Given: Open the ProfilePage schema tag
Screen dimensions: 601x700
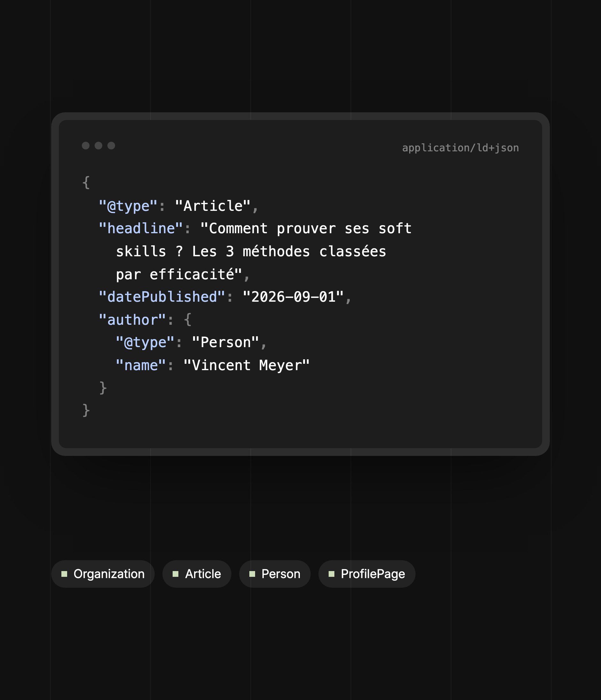Looking at the screenshot, I should pos(367,574).
